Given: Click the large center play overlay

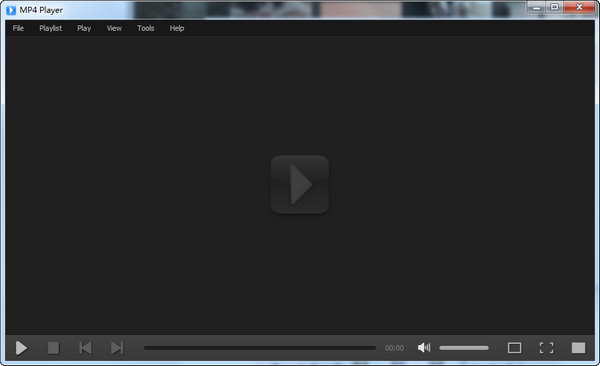Looking at the screenshot, I should 300,185.
